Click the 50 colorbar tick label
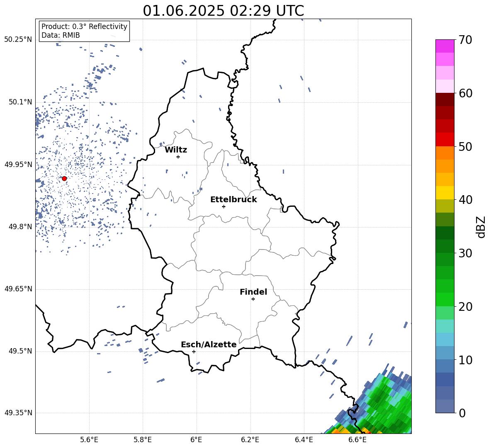This screenshot has height=448, width=491. [x=465, y=146]
